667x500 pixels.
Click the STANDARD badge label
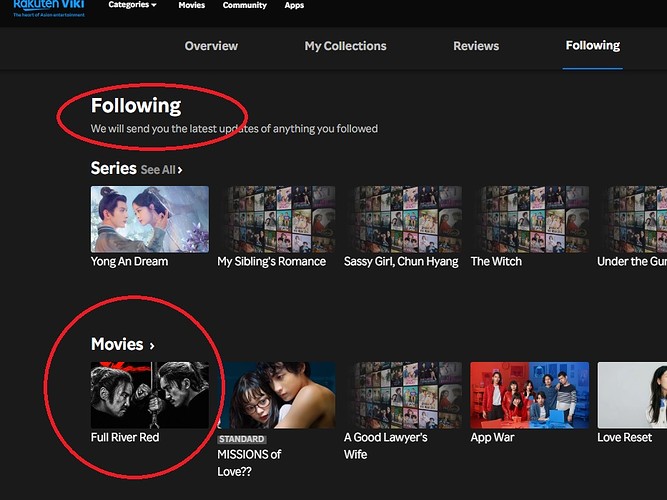(242, 439)
